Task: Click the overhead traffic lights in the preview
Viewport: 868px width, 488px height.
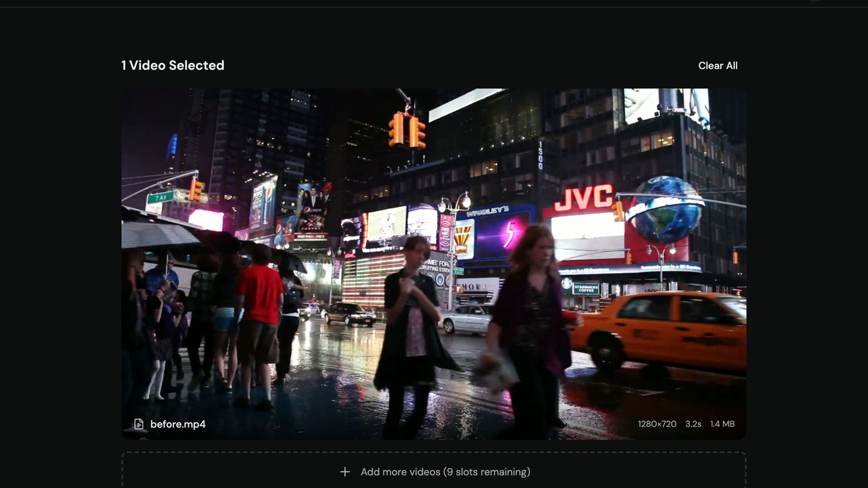Action: pos(407,130)
